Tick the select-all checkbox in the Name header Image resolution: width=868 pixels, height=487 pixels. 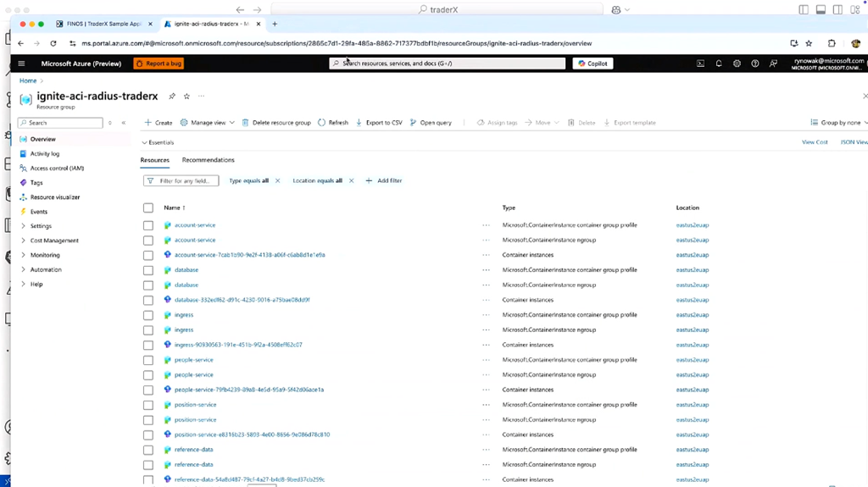click(148, 208)
